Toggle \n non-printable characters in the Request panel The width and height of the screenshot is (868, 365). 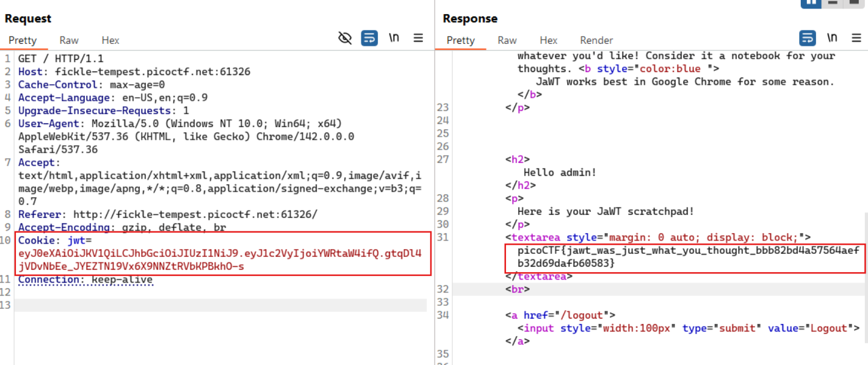[x=394, y=38]
